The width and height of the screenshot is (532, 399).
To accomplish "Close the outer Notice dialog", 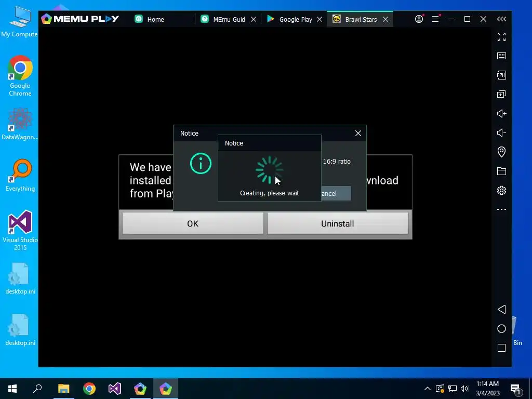I will point(358,134).
